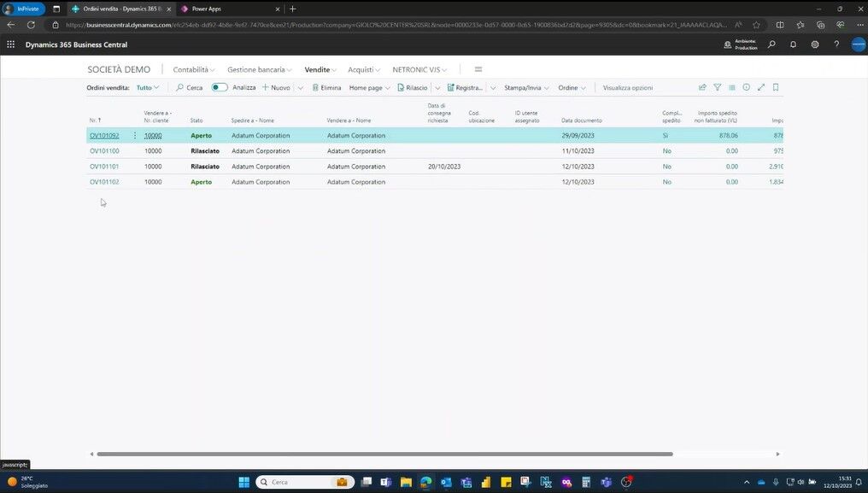Open the app launcher waffle menu

coord(10,44)
